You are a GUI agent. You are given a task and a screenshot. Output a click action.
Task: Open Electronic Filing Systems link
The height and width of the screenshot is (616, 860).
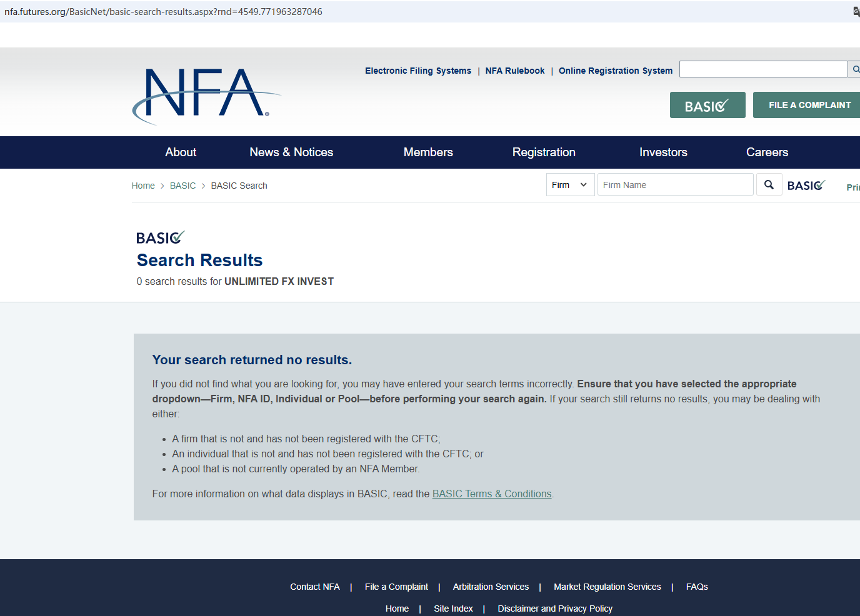click(x=418, y=71)
